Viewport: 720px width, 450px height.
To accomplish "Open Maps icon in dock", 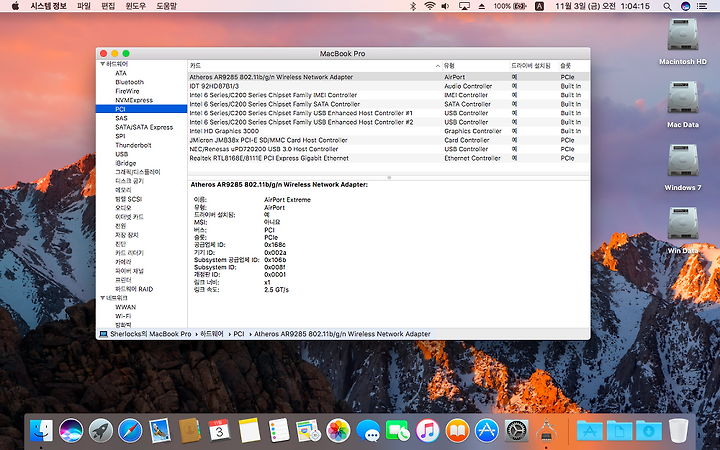I will 308,431.
